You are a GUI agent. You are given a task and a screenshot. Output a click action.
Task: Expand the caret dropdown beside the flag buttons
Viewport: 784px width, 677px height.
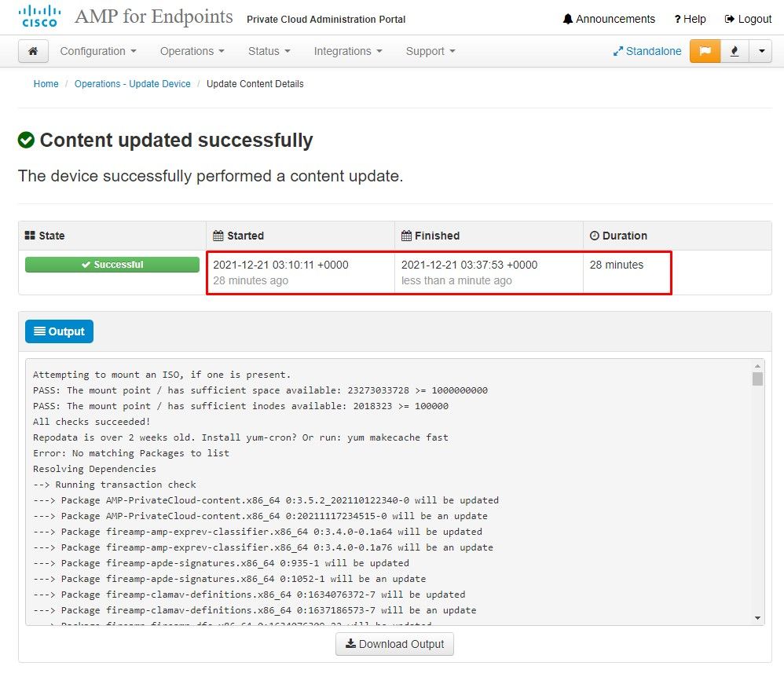760,51
